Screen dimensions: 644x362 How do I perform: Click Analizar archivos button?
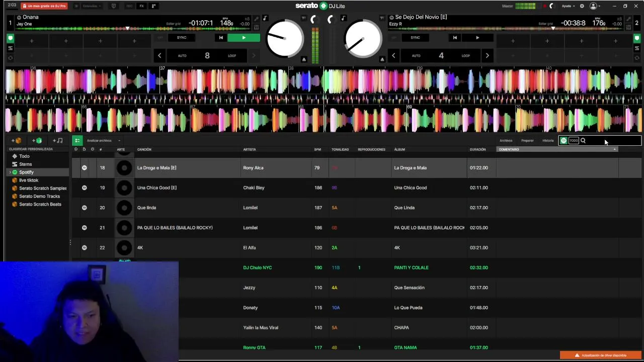(99, 141)
